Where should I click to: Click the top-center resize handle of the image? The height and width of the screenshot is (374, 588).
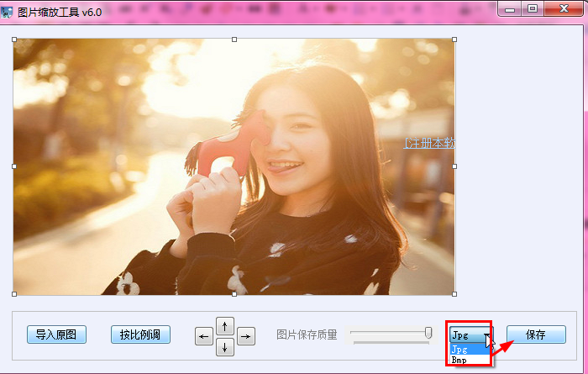click(x=234, y=40)
